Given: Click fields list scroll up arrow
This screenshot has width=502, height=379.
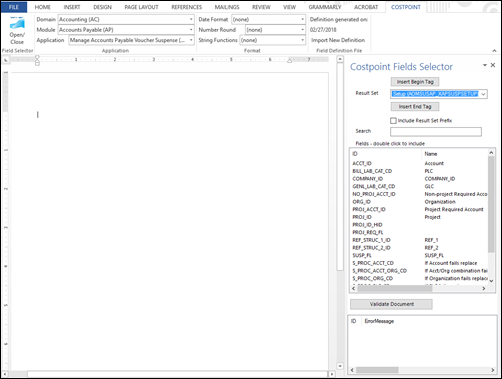Looking at the screenshot, I should point(491,153).
